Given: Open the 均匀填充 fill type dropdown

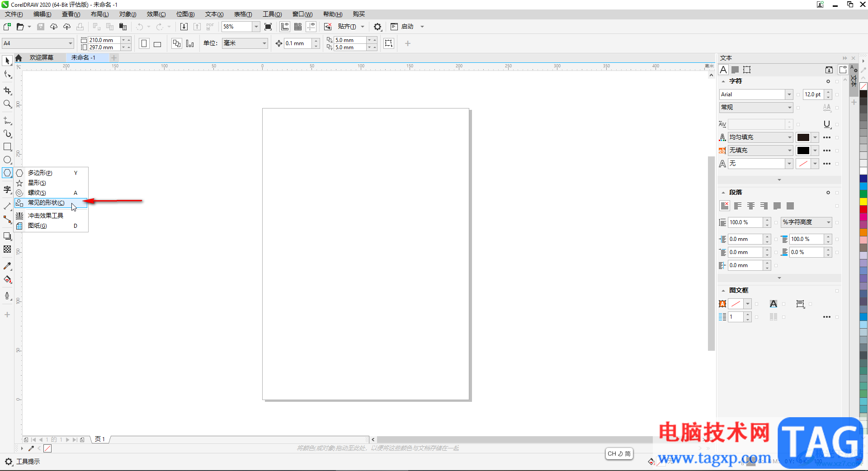Looking at the screenshot, I should (x=760, y=137).
